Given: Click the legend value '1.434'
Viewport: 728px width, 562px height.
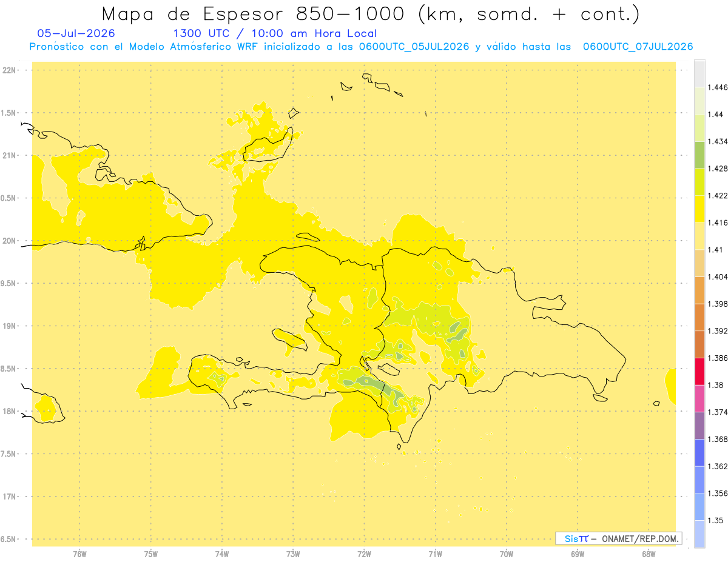Looking at the screenshot, I should click(718, 141).
